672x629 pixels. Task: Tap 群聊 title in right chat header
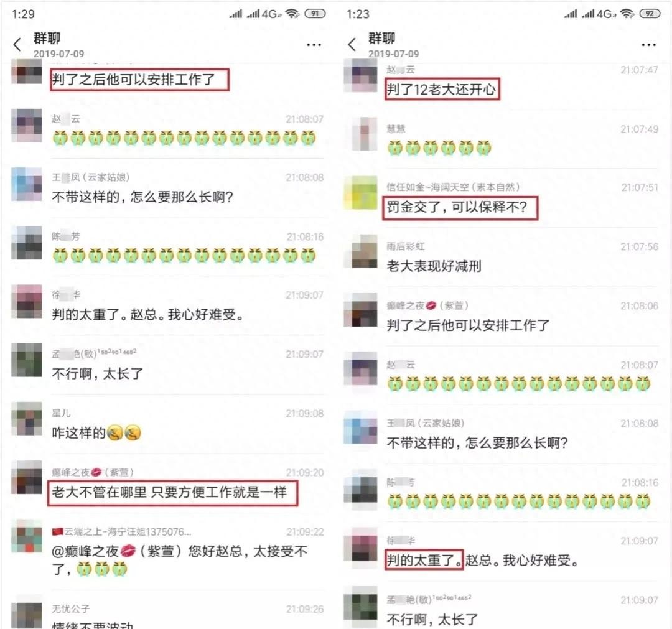[382, 38]
